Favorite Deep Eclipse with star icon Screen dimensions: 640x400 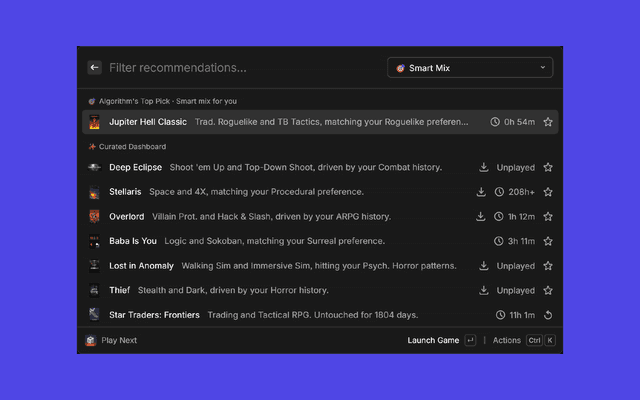(x=548, y=167)
